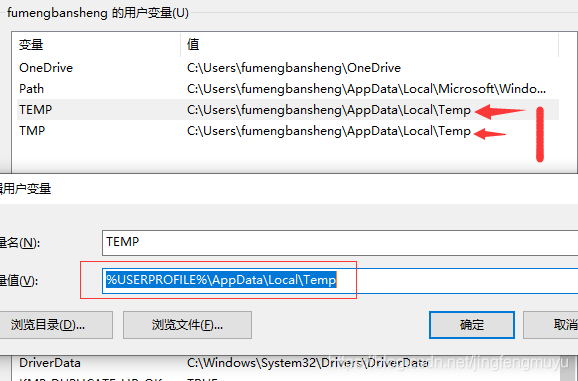Select the OneDrive variable row

point(288,68)
